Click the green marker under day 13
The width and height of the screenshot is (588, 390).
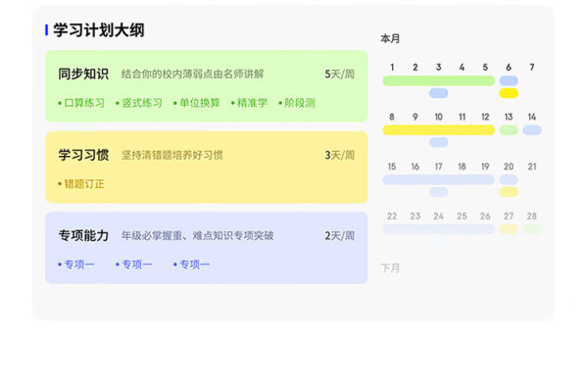[x=509, y=130]
